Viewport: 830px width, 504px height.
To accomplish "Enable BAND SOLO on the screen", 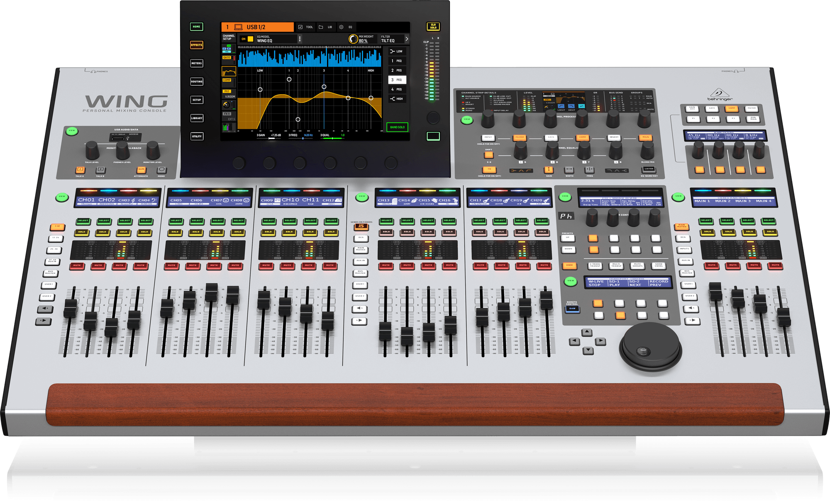I will tap(397, 127).
